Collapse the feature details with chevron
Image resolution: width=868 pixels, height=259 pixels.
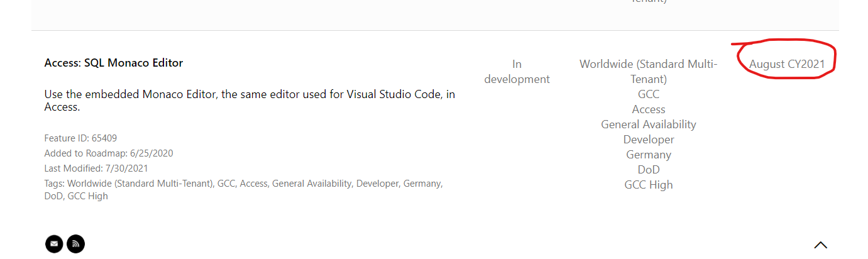coord(820,245)
